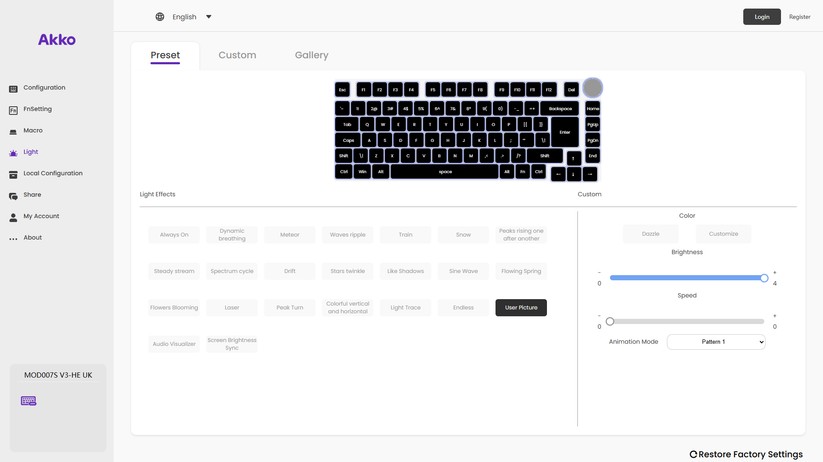Switch to the Gallery tab
The image size is (823, 462).
[x=311, y=55]
